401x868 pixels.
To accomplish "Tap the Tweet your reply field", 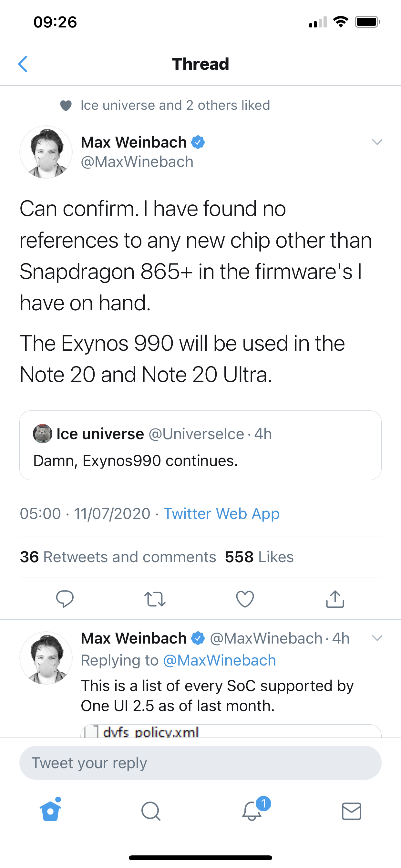I will [200, 763].
